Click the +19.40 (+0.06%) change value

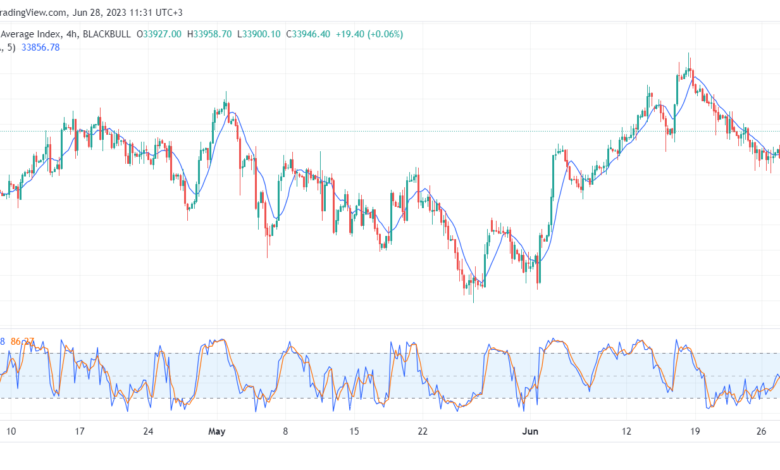[x=370, y=34]
